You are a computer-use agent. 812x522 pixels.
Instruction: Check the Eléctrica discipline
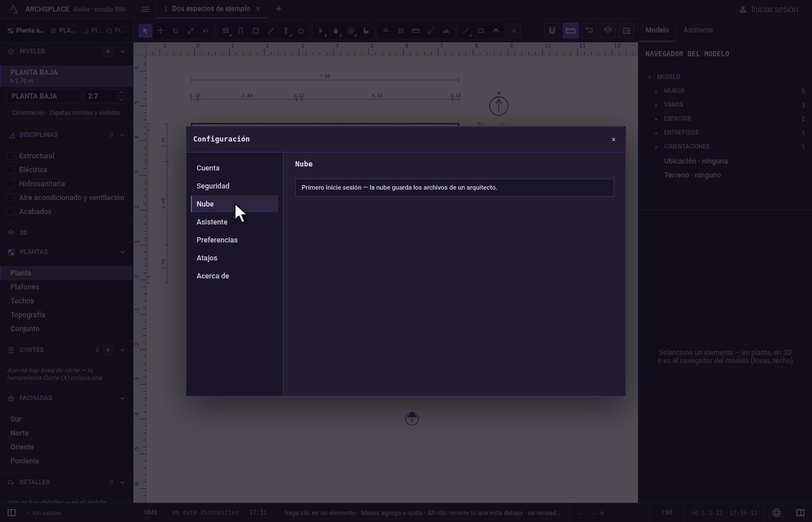tap(10, 170)
